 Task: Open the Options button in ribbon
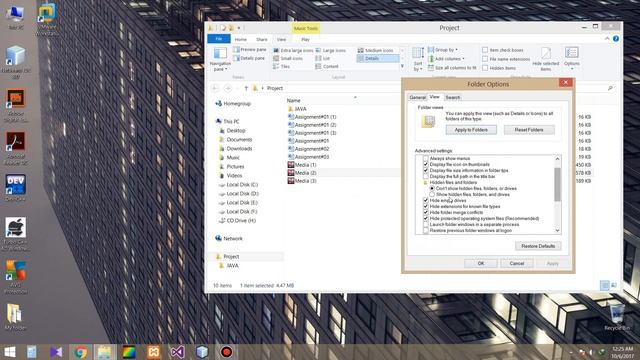(x=571, y=58)
